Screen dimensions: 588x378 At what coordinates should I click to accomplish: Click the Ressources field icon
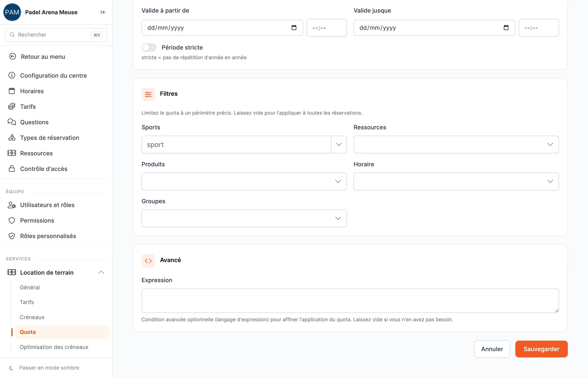click(x=12, y=153)
